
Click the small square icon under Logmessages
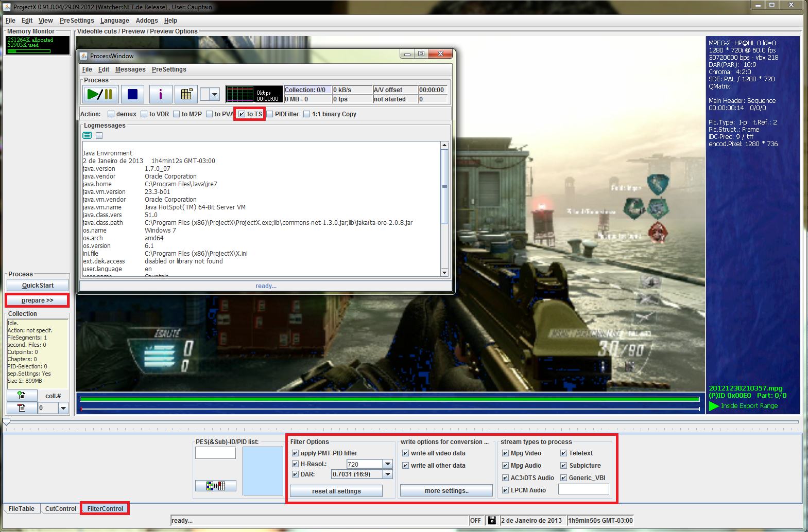coord(99,135)
